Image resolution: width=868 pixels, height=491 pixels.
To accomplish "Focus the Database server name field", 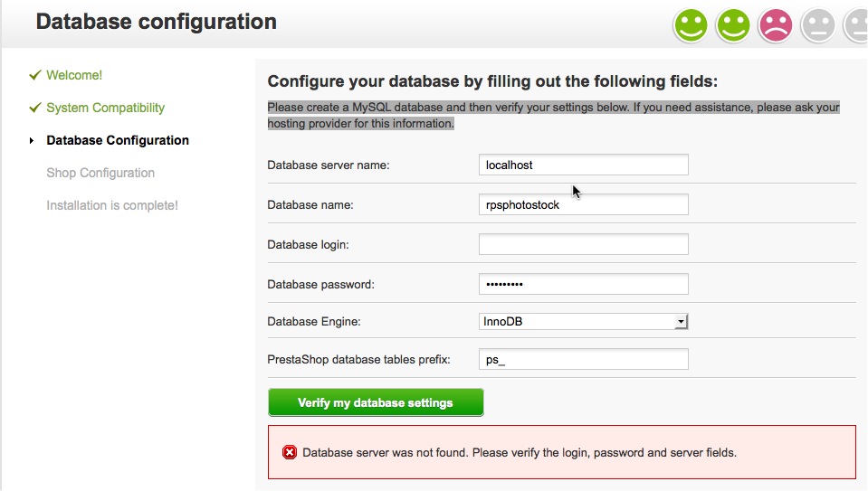I will (583, 165).
